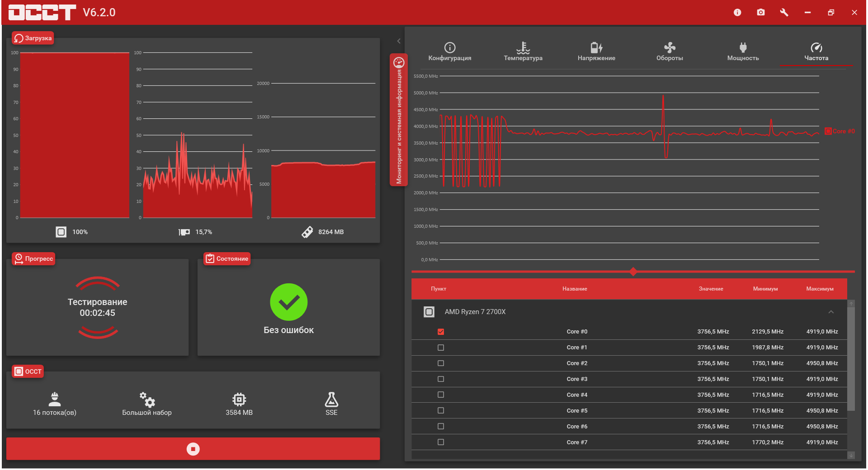The image size is (868, 470).
Task: Click the 15,7% usage value
Action: pos(203,232)
